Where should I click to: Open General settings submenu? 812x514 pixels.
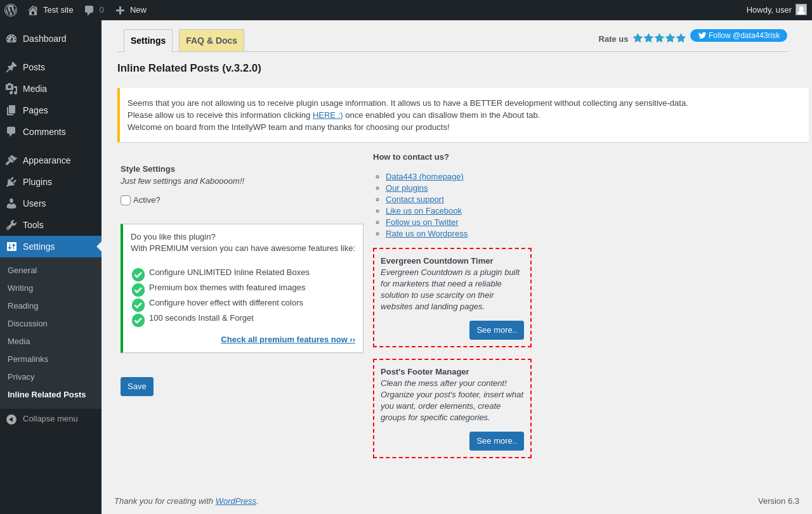coord(22,271)
